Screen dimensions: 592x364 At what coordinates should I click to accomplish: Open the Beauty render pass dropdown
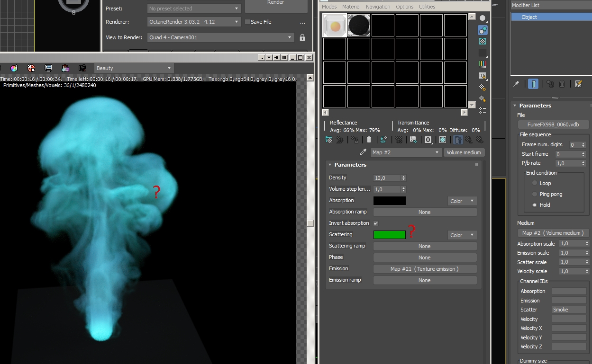tap(134, 68)
